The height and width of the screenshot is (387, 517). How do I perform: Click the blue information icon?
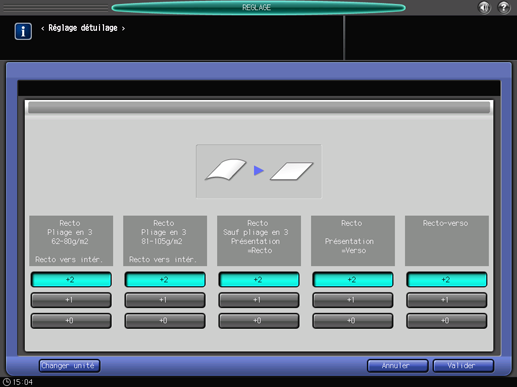(x=23, y=31)
